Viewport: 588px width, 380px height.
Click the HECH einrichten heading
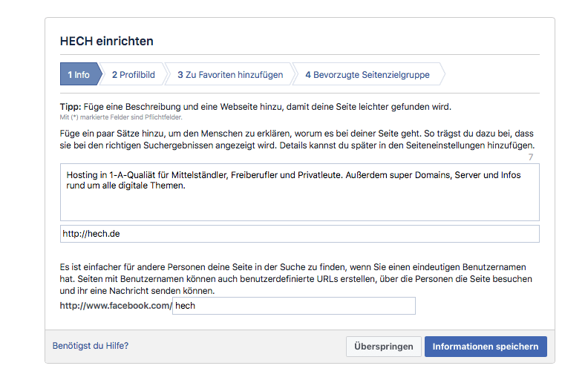pos(106,41)
